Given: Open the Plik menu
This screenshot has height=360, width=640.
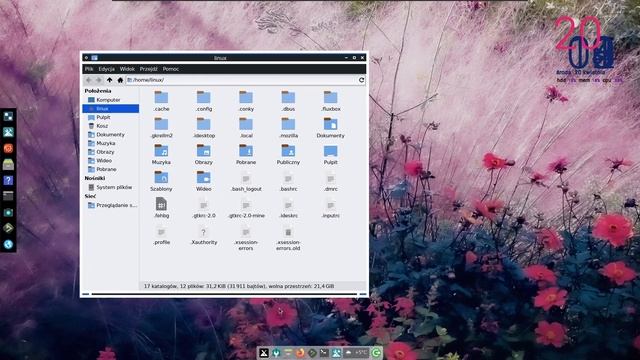Looking at the screenshot, I should [89, 69].
